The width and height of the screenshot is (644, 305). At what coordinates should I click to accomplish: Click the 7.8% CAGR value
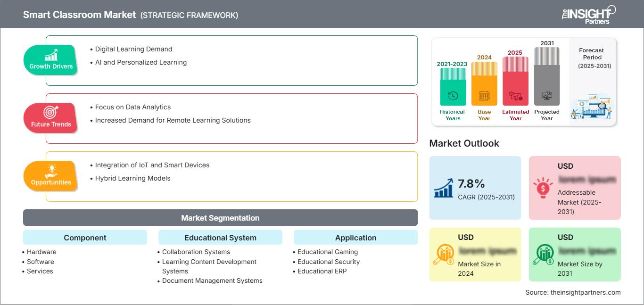(x=471, y=183)
